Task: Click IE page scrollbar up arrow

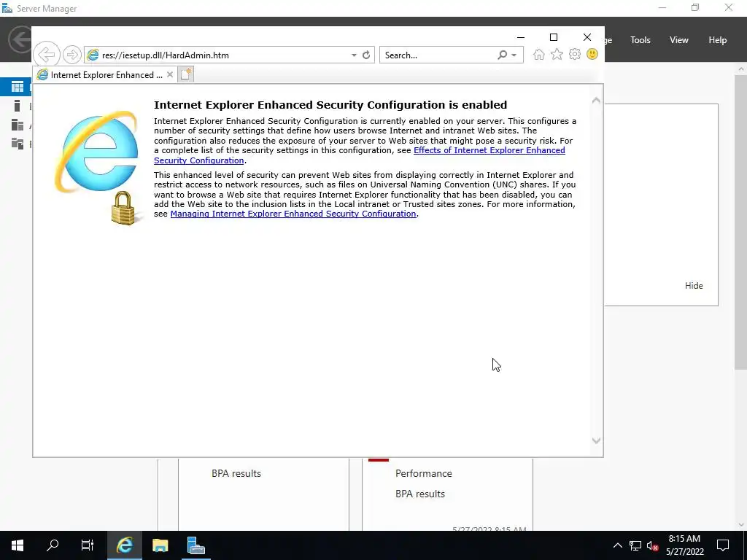Action: pyautogui.click(x=596, y=101)
